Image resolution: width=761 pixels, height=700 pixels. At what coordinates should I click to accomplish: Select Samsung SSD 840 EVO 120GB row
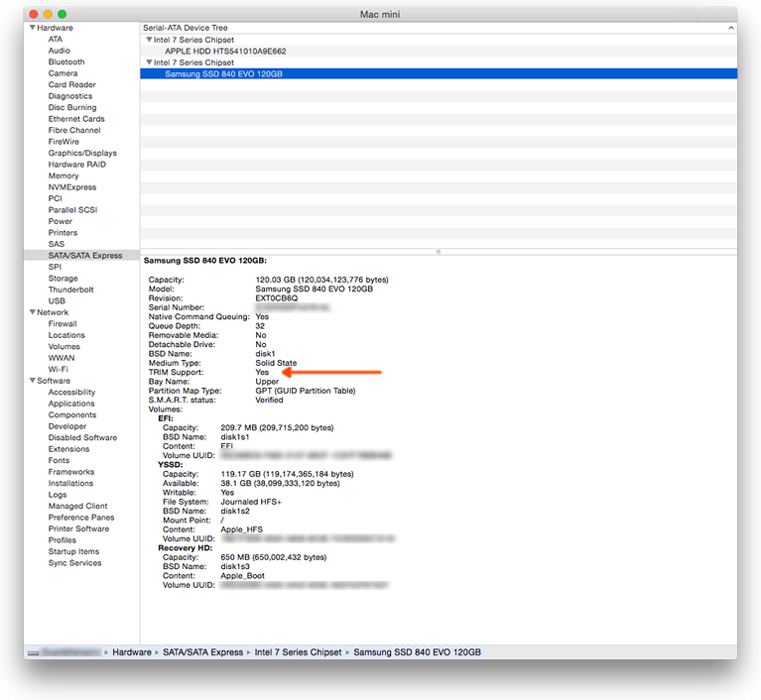439,73
